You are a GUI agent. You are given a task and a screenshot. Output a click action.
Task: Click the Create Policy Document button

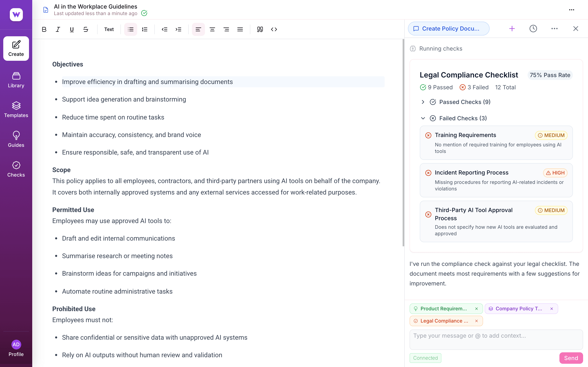(448, 28)
